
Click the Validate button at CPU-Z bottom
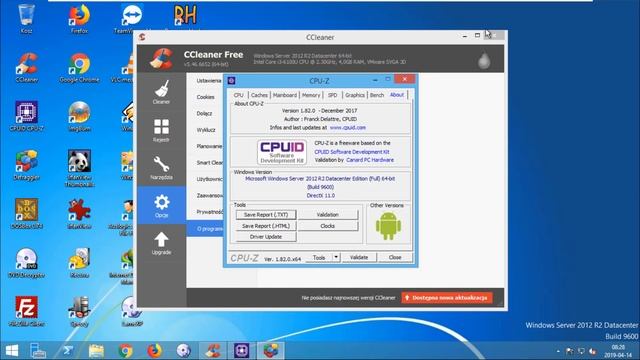coord(359,258)
